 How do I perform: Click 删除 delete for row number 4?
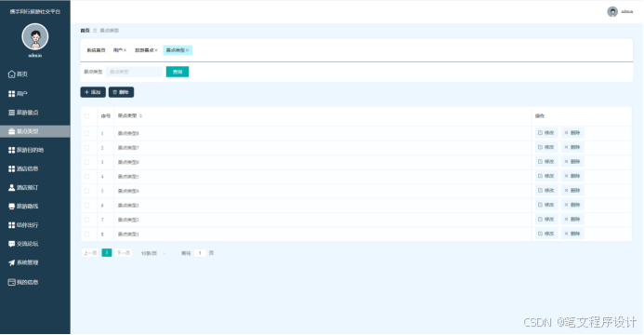pyautogui.click(x=572, y=176)
